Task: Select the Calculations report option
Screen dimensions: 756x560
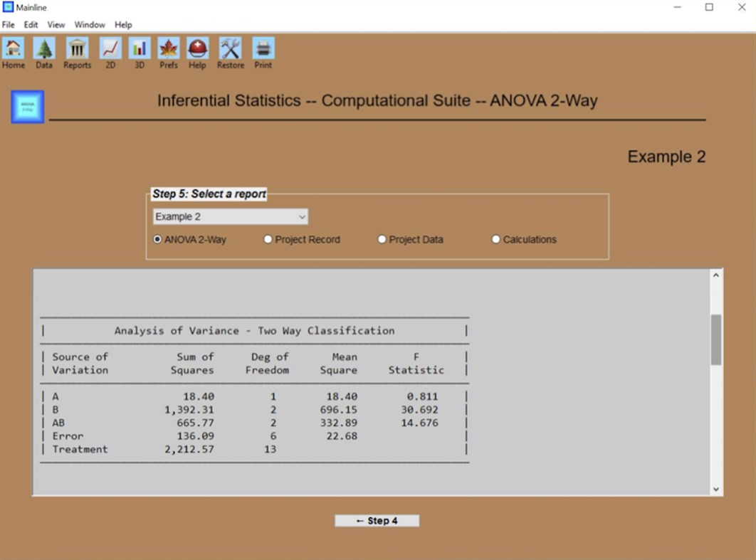Action: pos(495,239)
